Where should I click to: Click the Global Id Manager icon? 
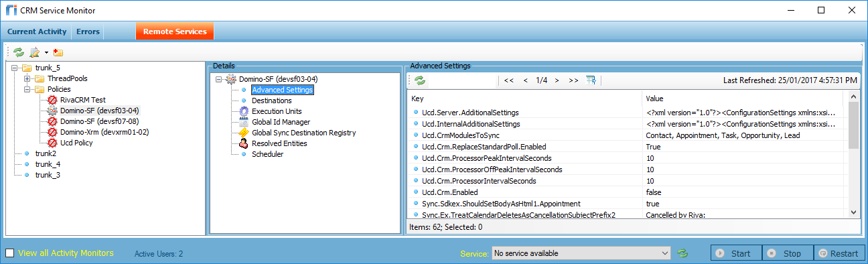point(244,122)
